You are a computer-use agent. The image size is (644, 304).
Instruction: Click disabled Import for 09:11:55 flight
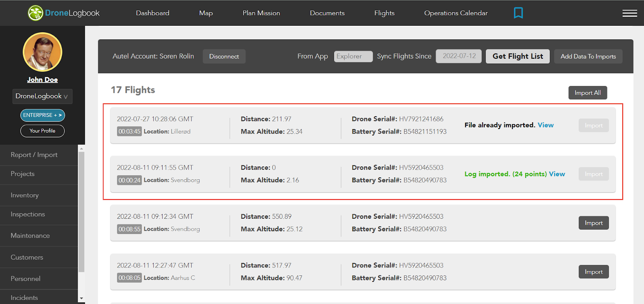coord(594,174)
